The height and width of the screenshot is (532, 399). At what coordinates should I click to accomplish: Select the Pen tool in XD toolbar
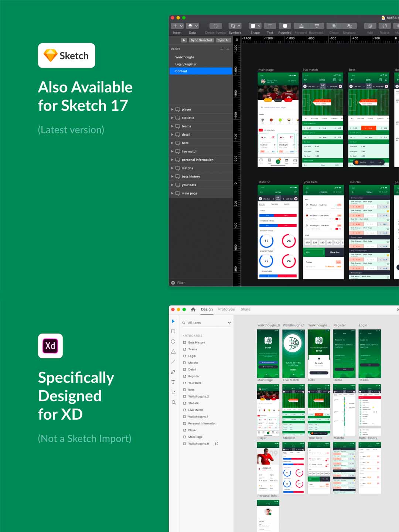click(x=173, y=372)
